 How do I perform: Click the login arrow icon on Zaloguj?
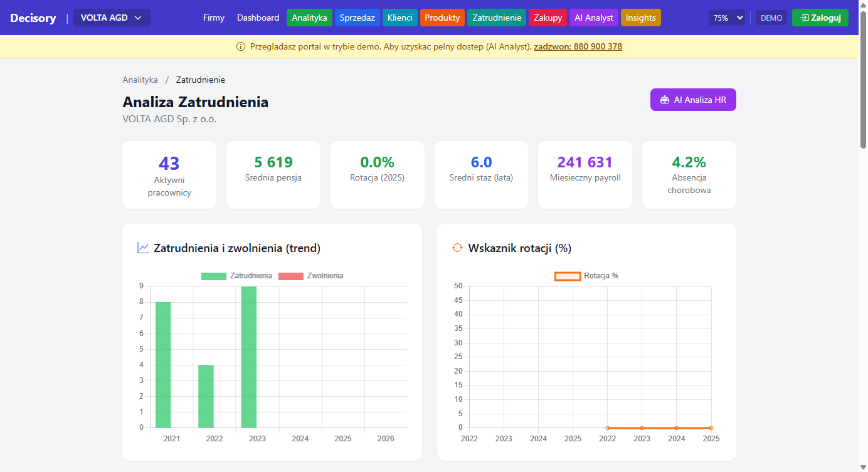pyautogui.click(x=804, y=18)
